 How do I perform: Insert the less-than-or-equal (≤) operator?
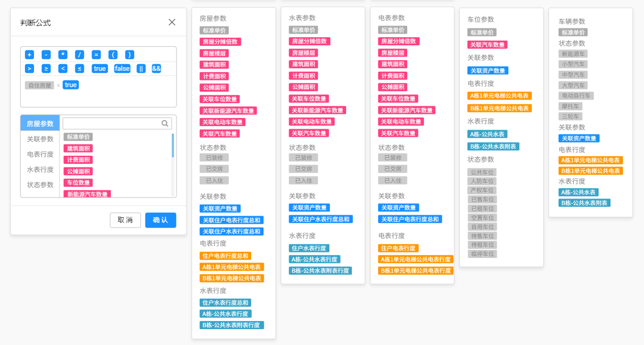(x=79, y=69)
